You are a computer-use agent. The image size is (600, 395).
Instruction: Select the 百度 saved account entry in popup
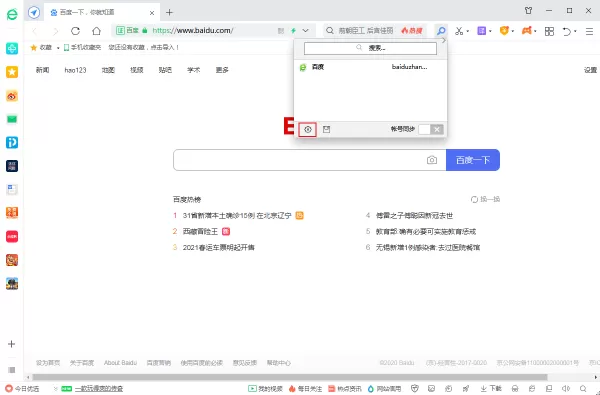click(370, 67)
